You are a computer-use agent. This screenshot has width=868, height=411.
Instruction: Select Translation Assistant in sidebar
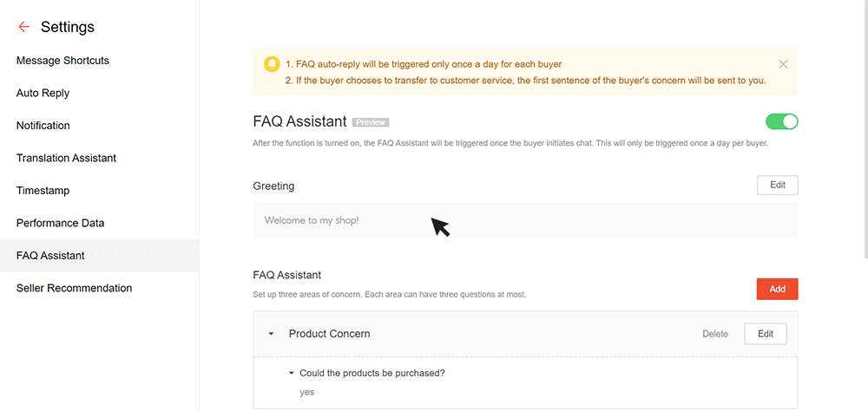coord(66,158)
